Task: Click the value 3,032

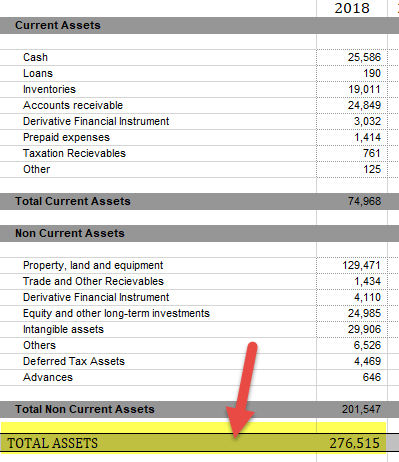Action: [367, 121]
